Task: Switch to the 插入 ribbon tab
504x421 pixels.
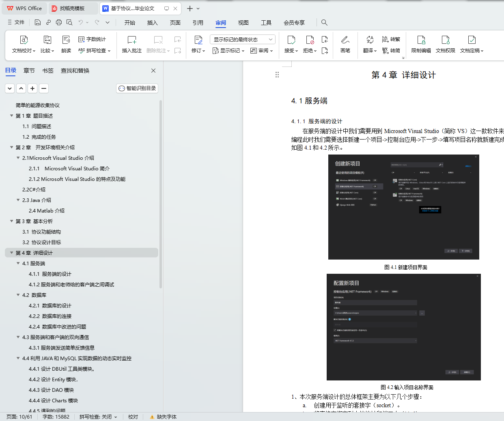Action: 153,23
